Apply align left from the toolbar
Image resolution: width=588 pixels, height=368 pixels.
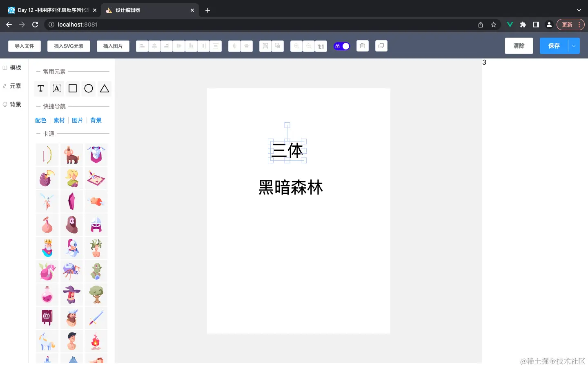pos(142,46)
